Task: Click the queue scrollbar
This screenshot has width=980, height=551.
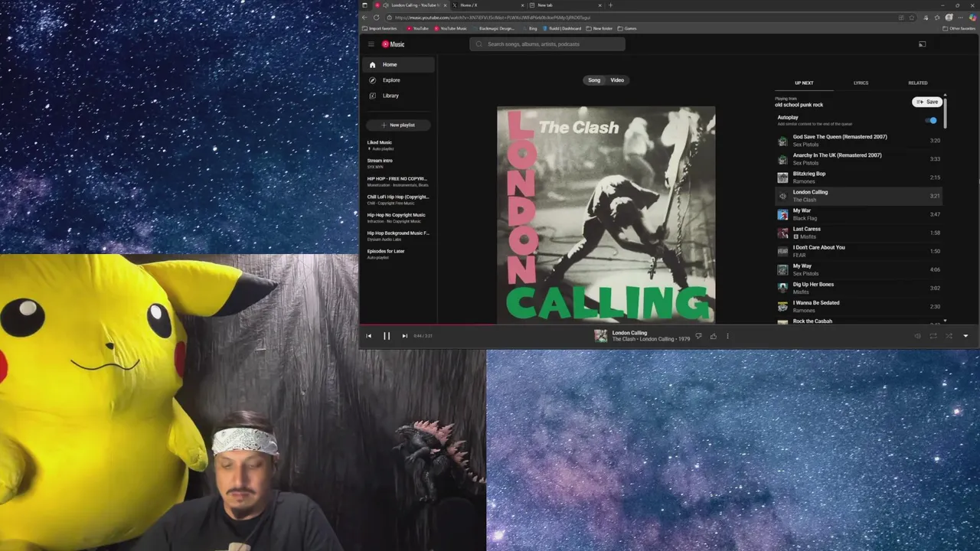Action: (945, 112)
